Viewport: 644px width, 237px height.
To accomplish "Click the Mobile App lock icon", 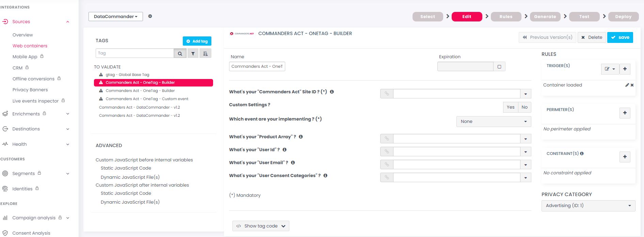I will (42, 56).
